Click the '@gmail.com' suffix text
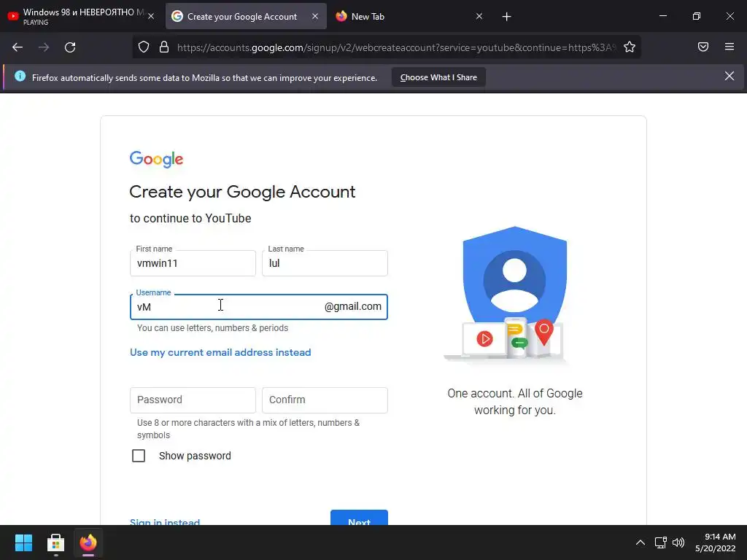This screenshot has width=747, height=560. tap(353, 307)
